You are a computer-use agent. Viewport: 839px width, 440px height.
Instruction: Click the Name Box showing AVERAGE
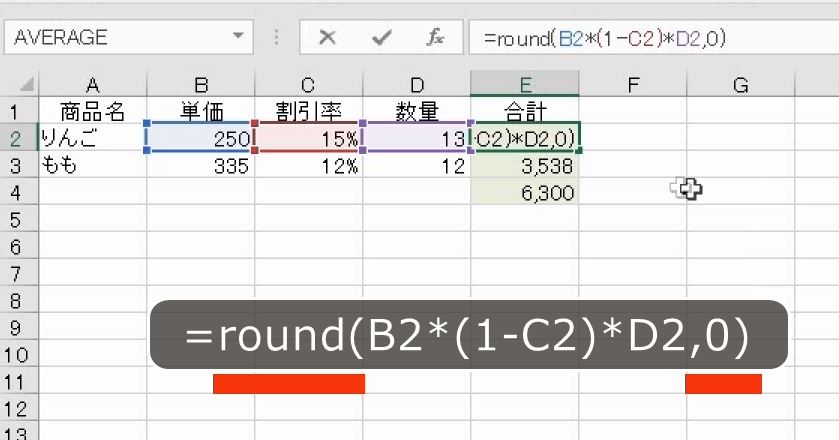(128, 37)
